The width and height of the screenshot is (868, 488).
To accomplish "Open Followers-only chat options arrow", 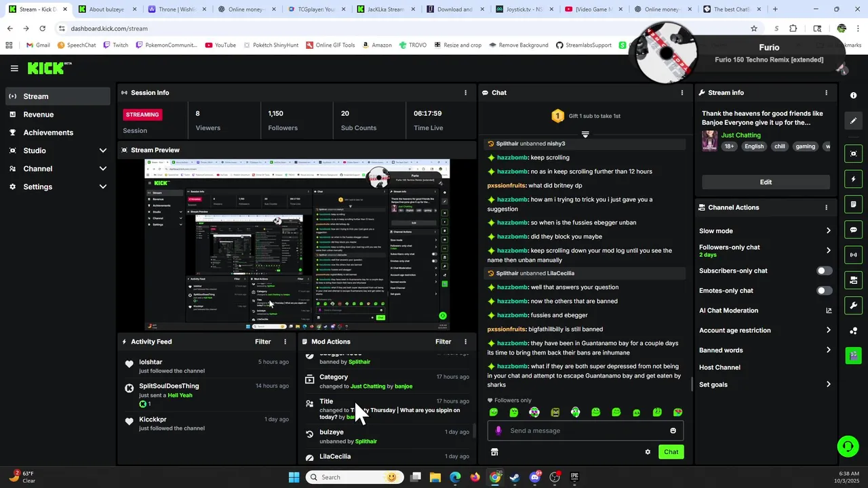I will pos(828,251).
